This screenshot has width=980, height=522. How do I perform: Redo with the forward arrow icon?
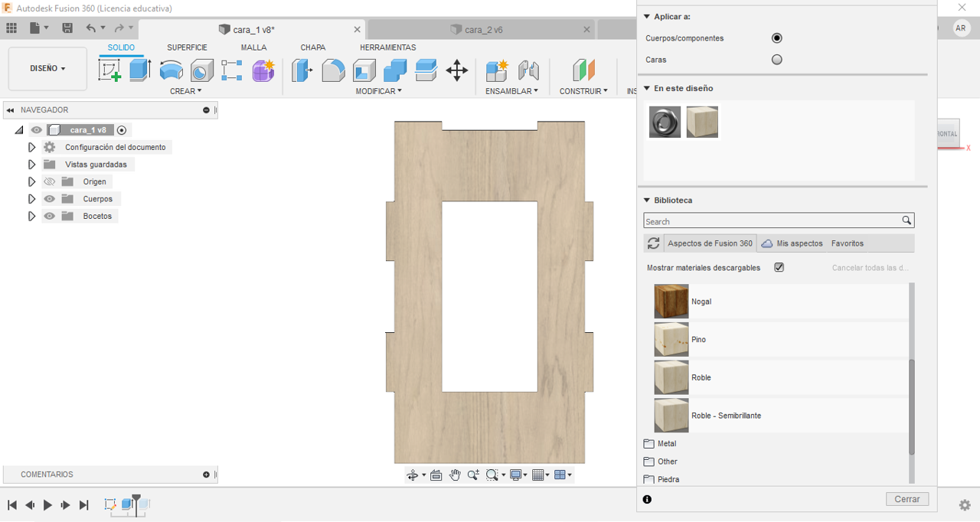119,28
